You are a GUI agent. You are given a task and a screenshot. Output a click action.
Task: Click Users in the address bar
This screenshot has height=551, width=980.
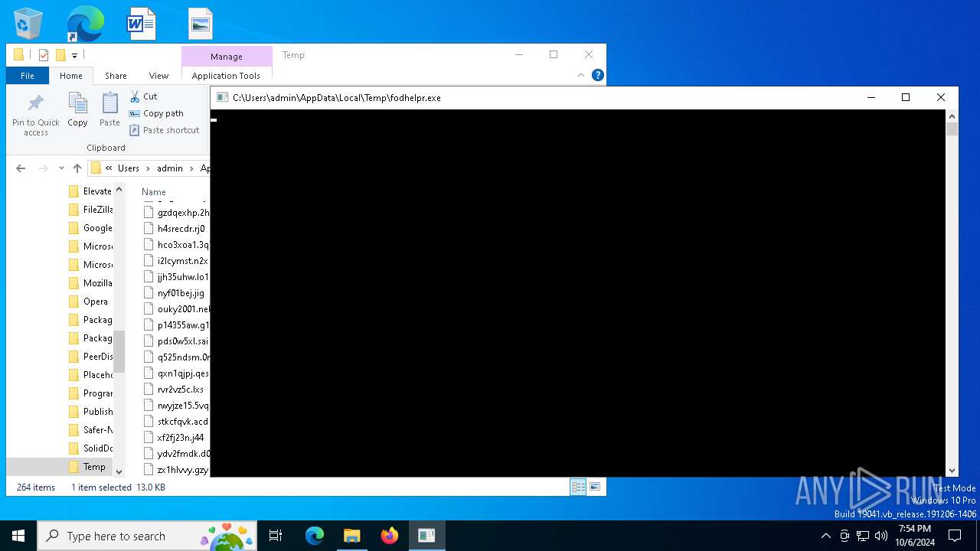tap(129, 168)
